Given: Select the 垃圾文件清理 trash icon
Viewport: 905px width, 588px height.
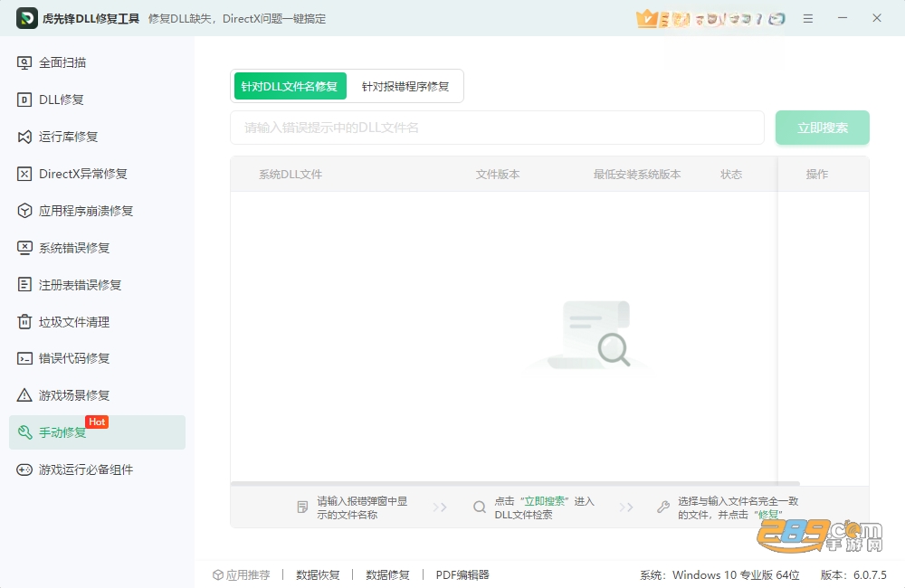Looking at the screenshot, I should pyautogui.click(x=24, y=321).
